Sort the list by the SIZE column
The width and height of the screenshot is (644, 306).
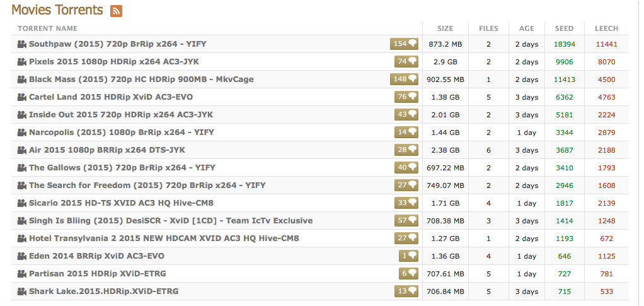[446, 28]
